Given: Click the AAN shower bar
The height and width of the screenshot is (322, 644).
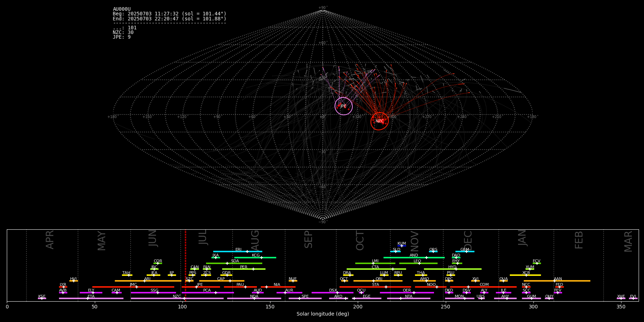Looking at the screenshot, I should pos(557,281).
